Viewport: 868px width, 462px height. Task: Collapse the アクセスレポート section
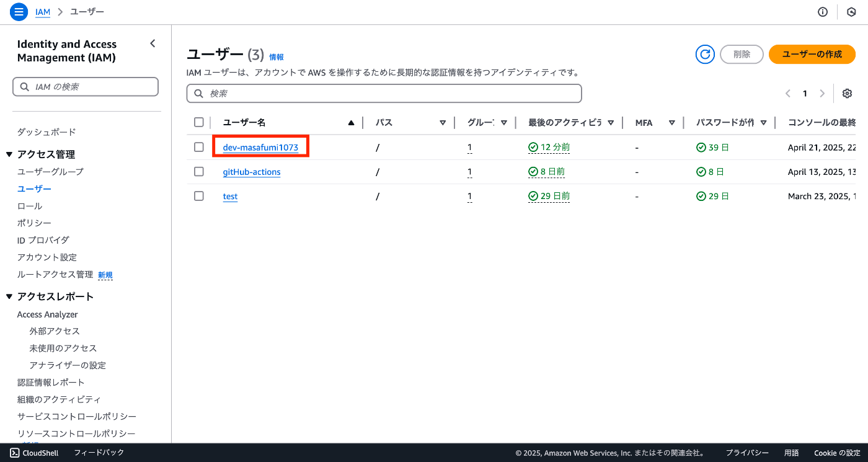(9, 296)
